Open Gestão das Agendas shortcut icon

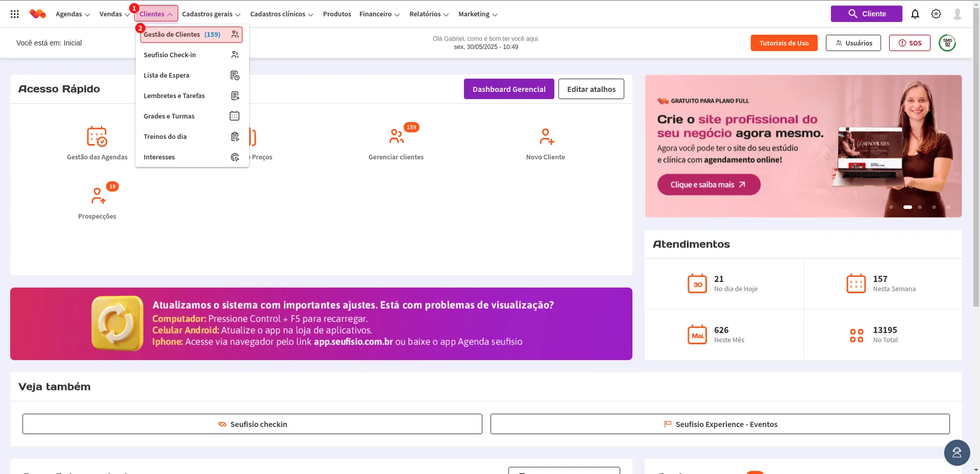(97, 137)
